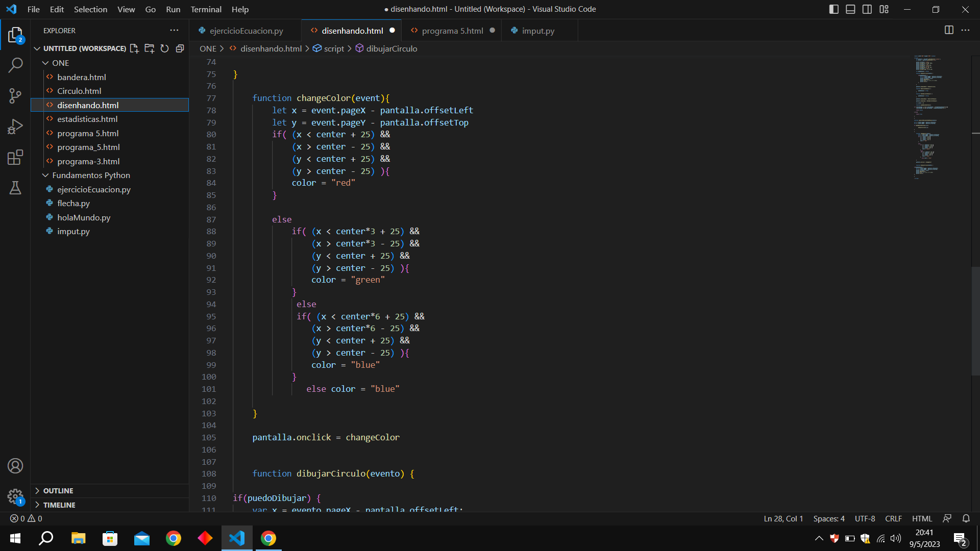
Task: Close unsaved disenhando.html tab dot
Action: (392, 30)
